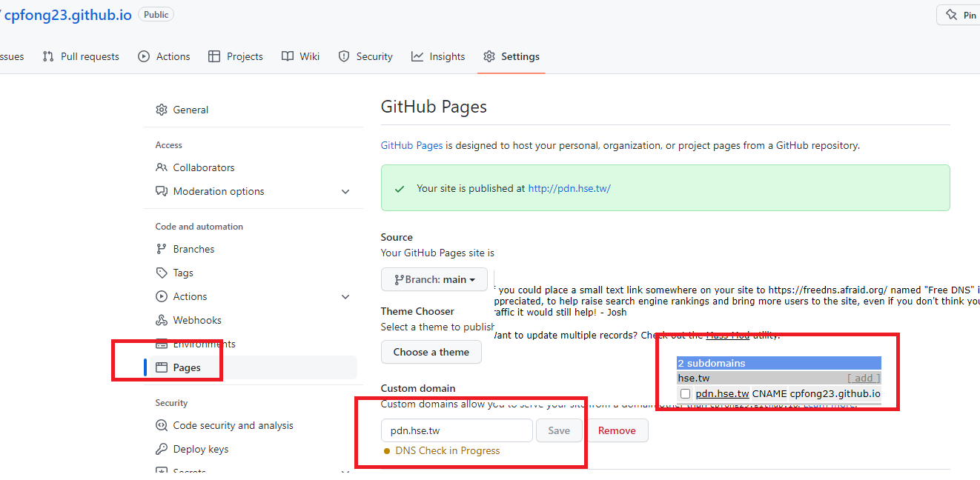
Task: Click the Webhooks icon in sidebar
Action: (162, 320)
